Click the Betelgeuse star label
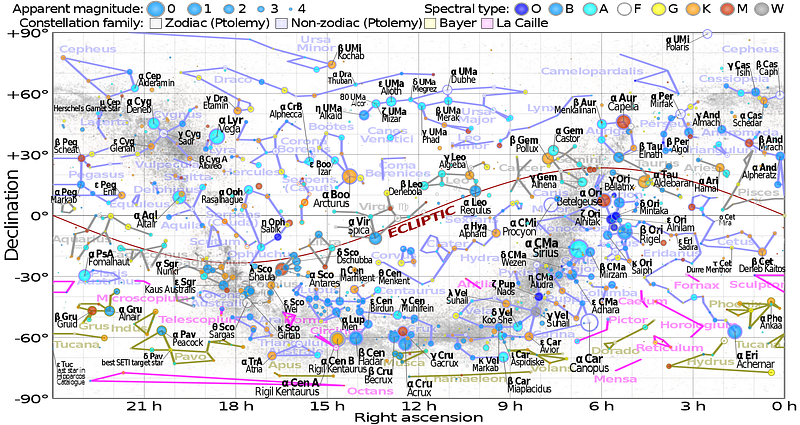Screen dimensions: 800x425 [x=572, y=202]
